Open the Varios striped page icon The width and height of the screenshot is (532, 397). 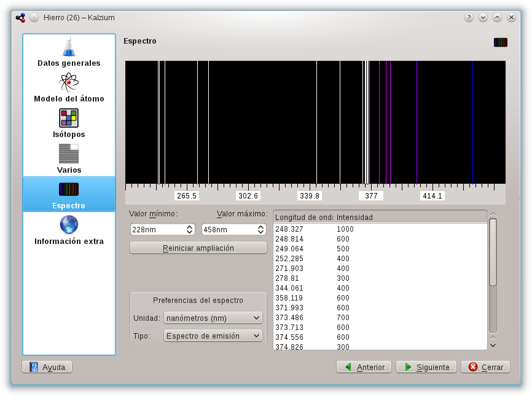tap(69, 154)
